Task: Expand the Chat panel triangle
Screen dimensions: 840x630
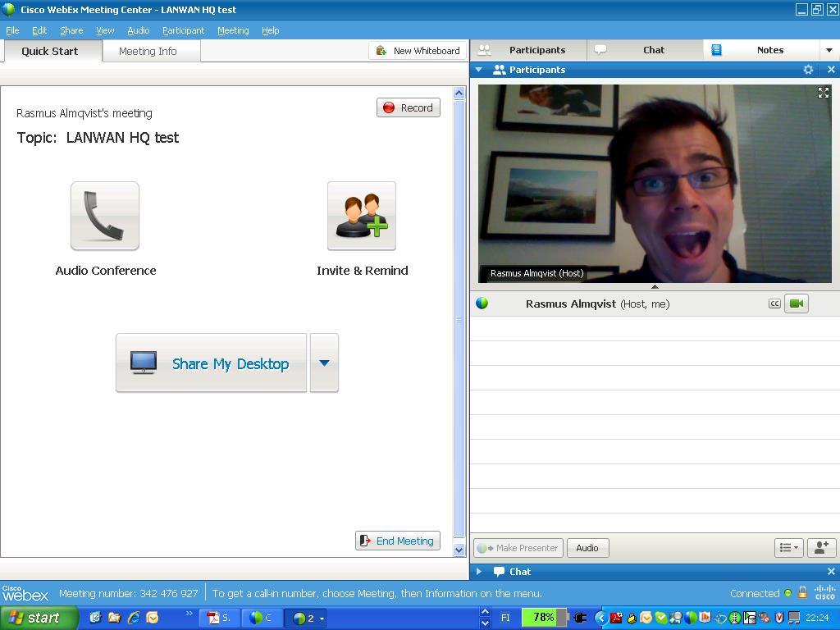Action: 479,572
